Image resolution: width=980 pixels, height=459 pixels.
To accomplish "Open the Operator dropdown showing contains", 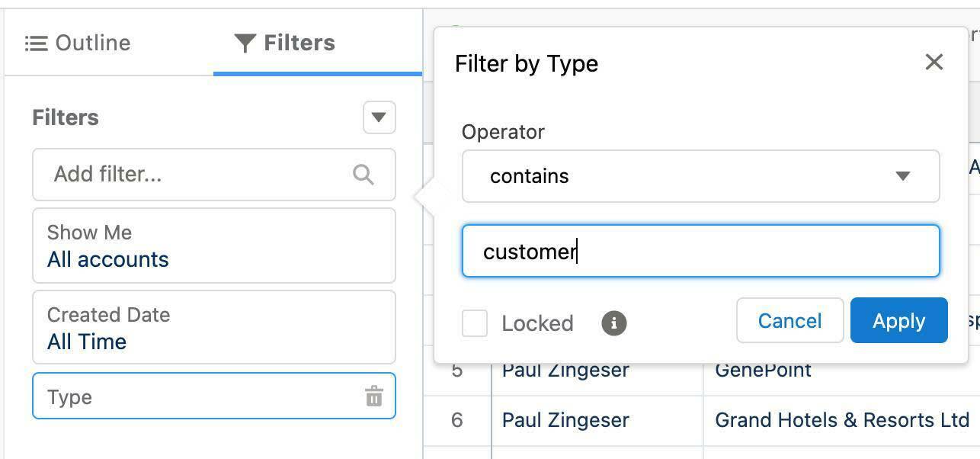I will click(x=700, y=175).
